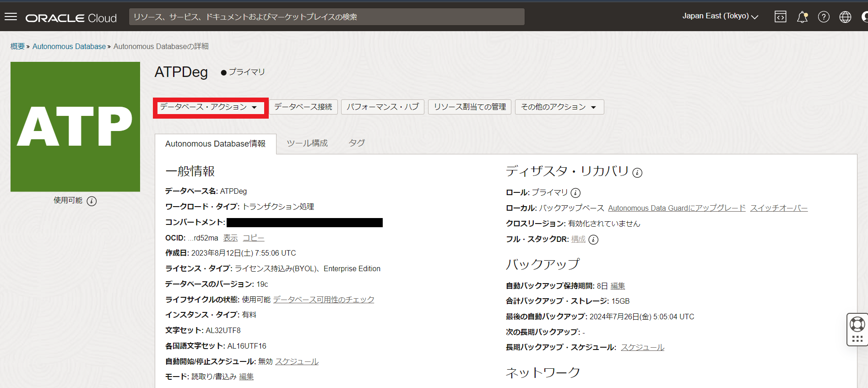Click the ATPDeg database title

point(181,72)
